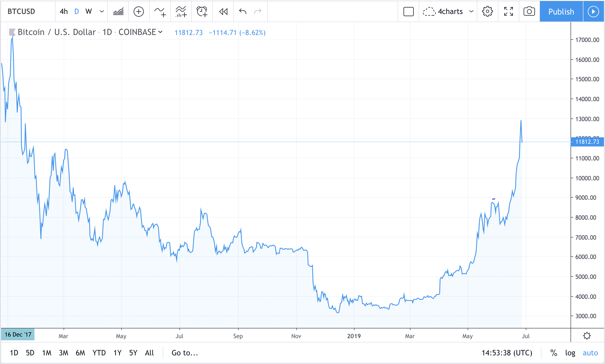Select the layout rectangle icon
605x364 pixels.
[x=408, y=12]
